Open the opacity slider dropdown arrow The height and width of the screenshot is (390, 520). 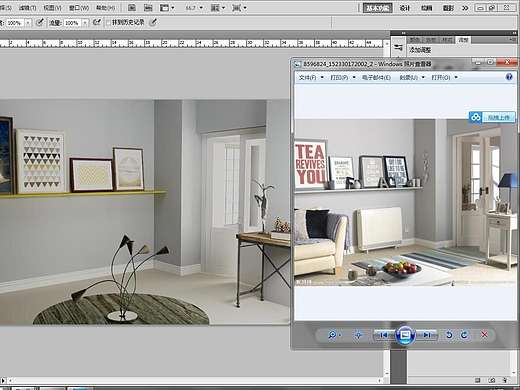point(28,23)
